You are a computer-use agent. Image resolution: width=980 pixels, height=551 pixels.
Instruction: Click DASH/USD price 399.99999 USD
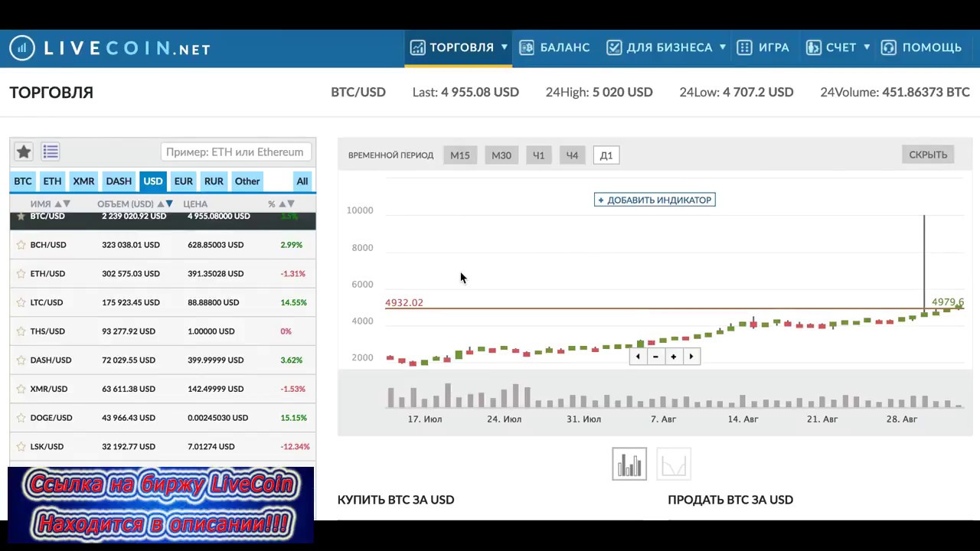(x=215, y=360)
